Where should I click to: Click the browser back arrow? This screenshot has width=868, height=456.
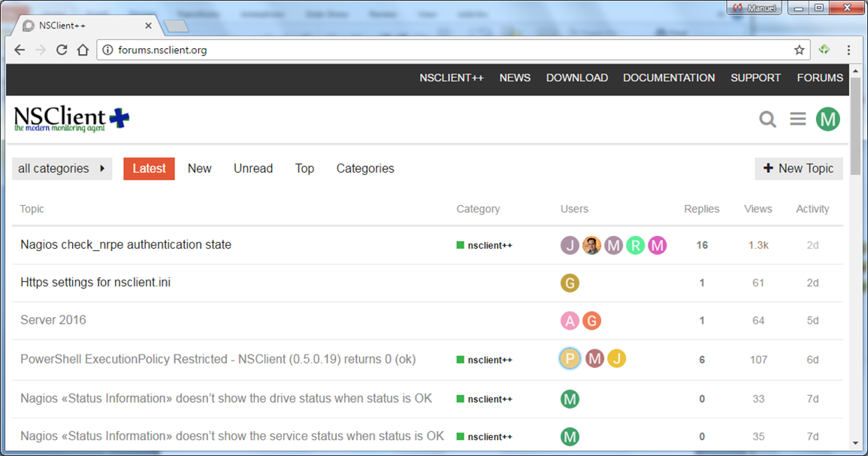pos(20,50)
